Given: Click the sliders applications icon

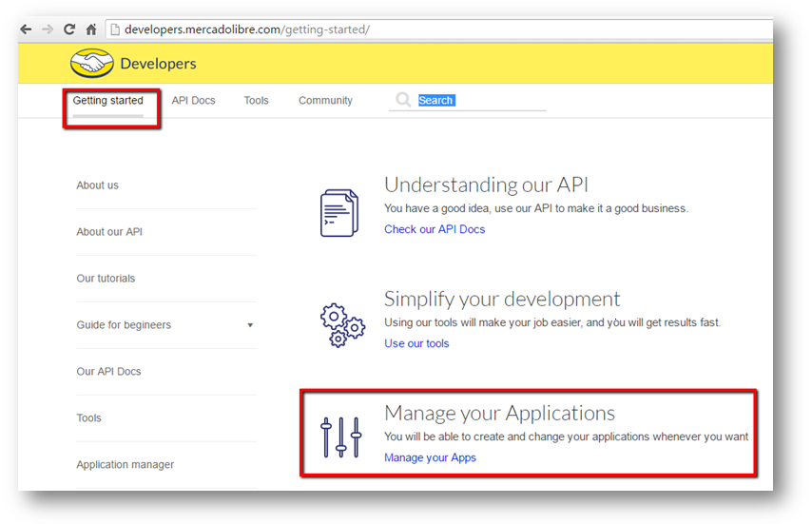Looking at the screenshot, I should (x=341, y=437).
